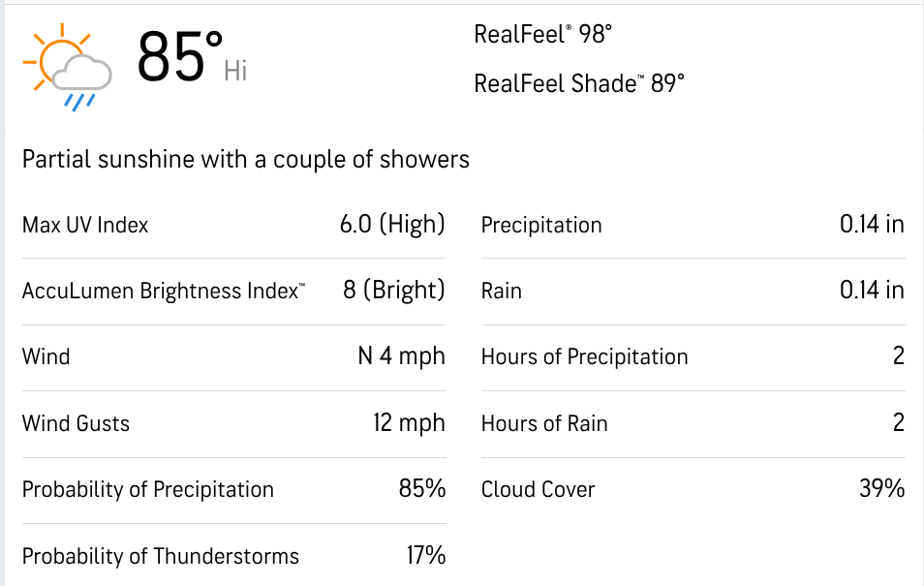Image resolution: width=924 pixels, height=586 pixels.
Task: Click the 85% precipitation probability value
Action: pyautogui.click(x=421, y=489)
